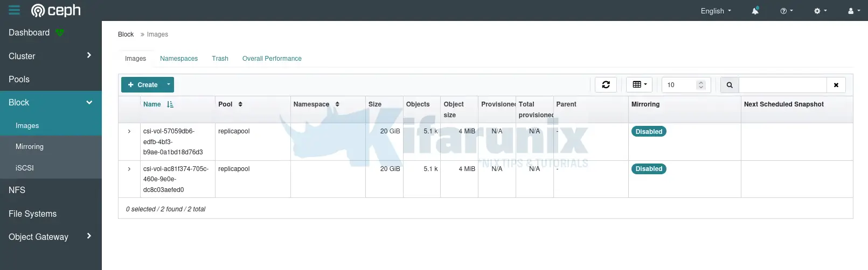Open Mirroring in the Block sidebar
Image resolution: width=868 pixels, height=270 pixels.
click(x=30, y=146)
